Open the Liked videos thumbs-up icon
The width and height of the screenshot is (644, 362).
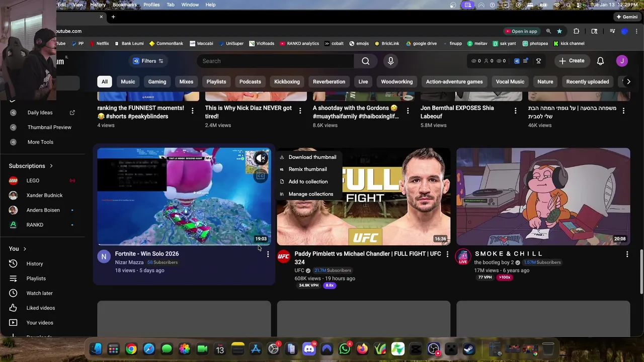coord(14,308)
